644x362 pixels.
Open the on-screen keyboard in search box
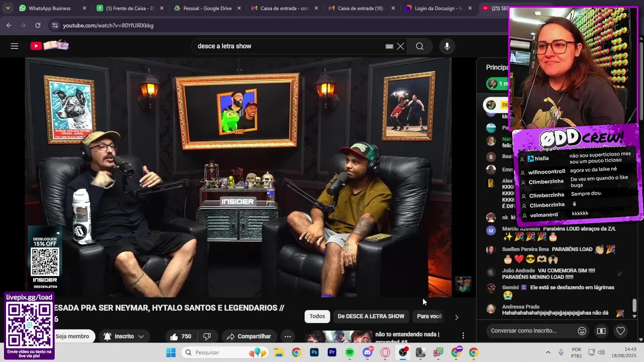pos(389,46)
